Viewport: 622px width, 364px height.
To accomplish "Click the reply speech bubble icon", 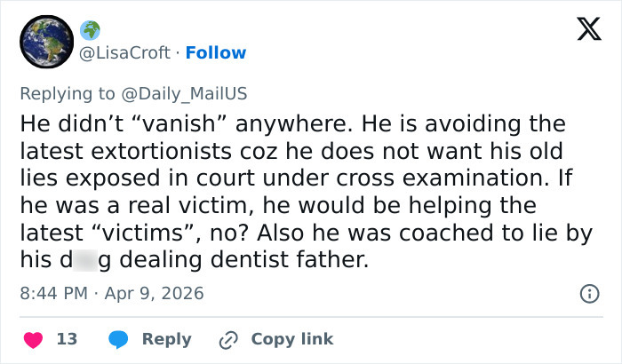I will 120,339.
